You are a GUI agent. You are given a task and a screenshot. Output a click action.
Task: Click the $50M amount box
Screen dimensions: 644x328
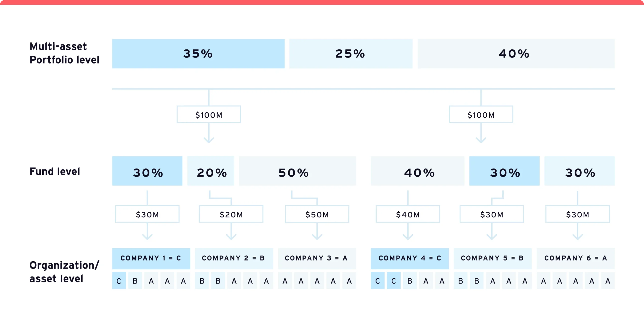pos(317,214)
